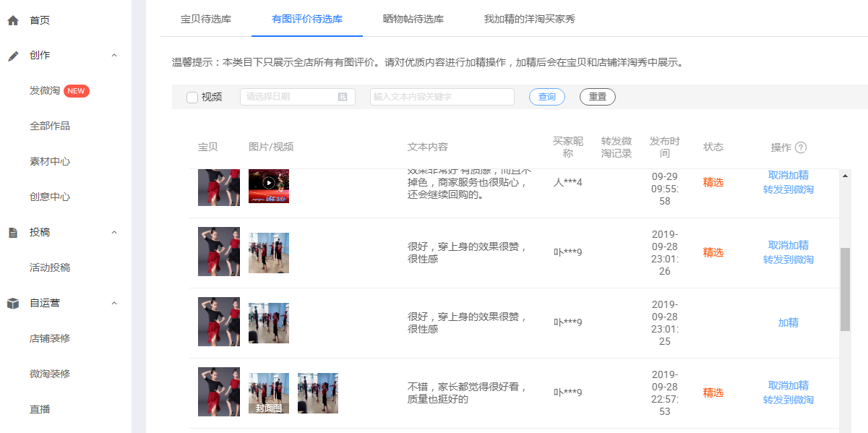Toggle the 视频 checkbox filter
The image size is (868, 433).
pos(192,98)
